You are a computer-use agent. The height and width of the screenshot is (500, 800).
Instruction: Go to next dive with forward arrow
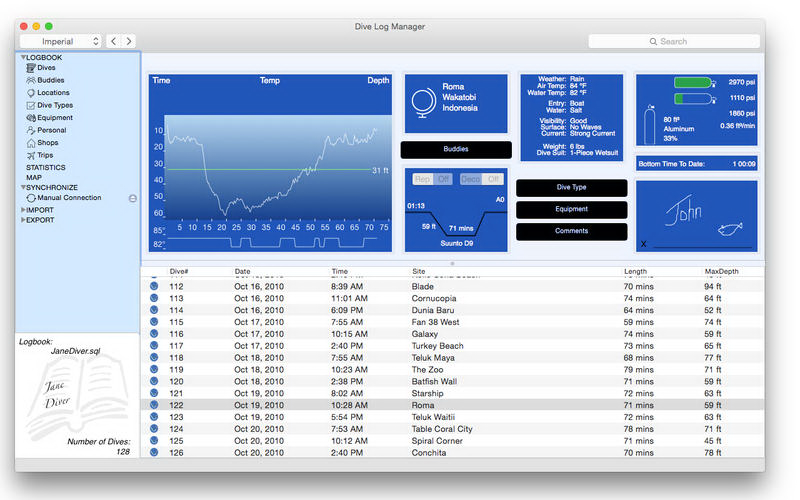(x=129, y=41)
